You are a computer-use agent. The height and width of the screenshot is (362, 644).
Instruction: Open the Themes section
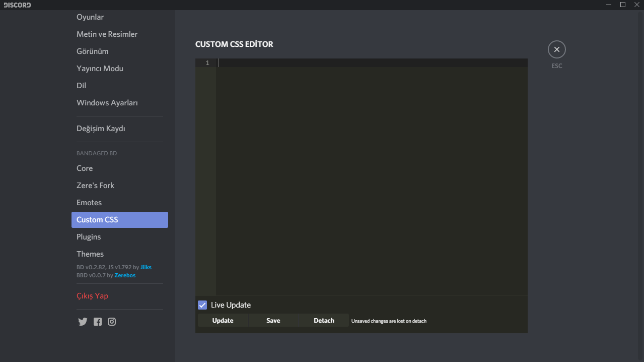pyautogui.click(x=120, y=254)
